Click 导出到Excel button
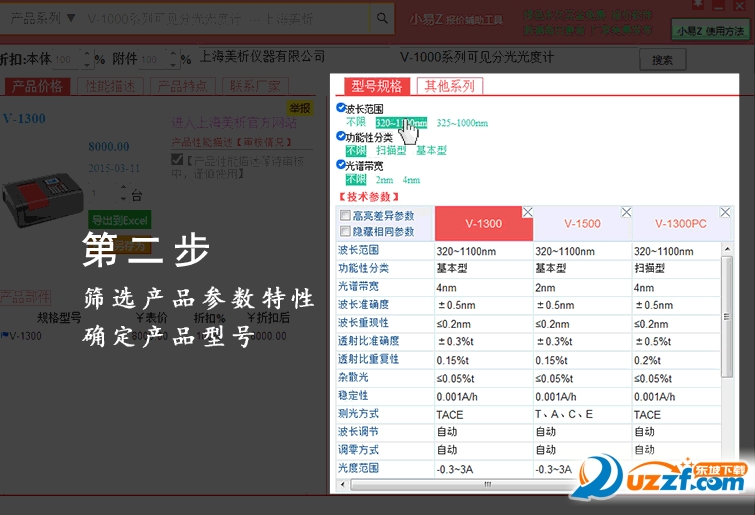Screen dimensions: 755x515 point(120,220)
